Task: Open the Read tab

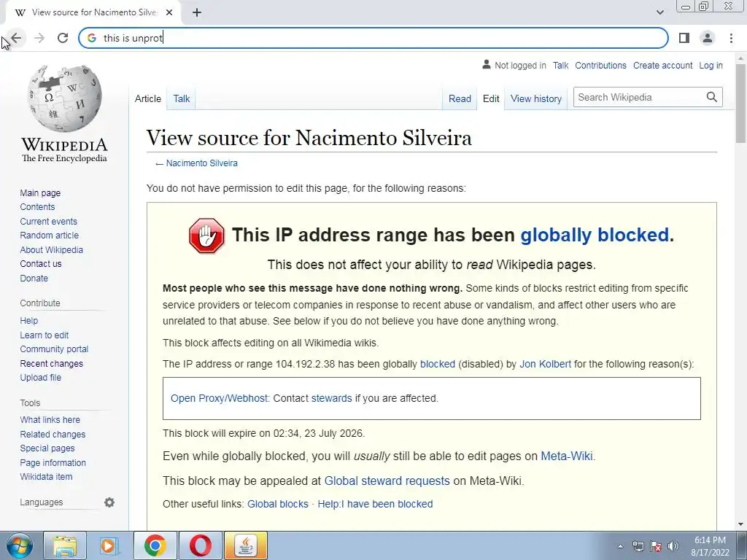Action: (x=460, y=98)
